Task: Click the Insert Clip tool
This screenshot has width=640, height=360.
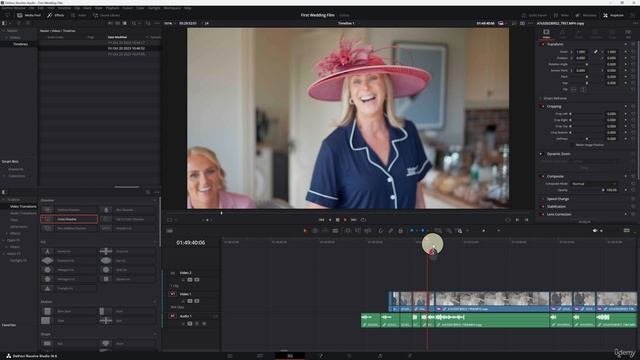Action: click(x=348, y=231)
